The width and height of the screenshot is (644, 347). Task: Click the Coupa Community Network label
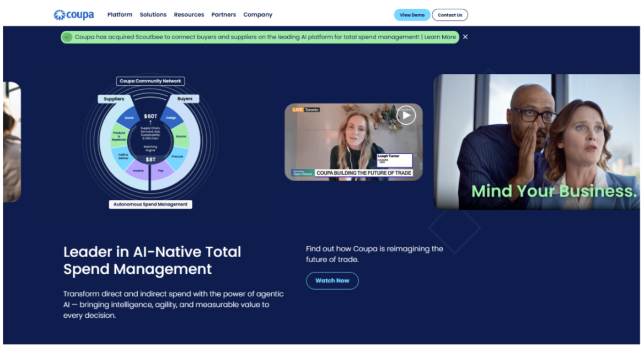[x=150, y=81]
